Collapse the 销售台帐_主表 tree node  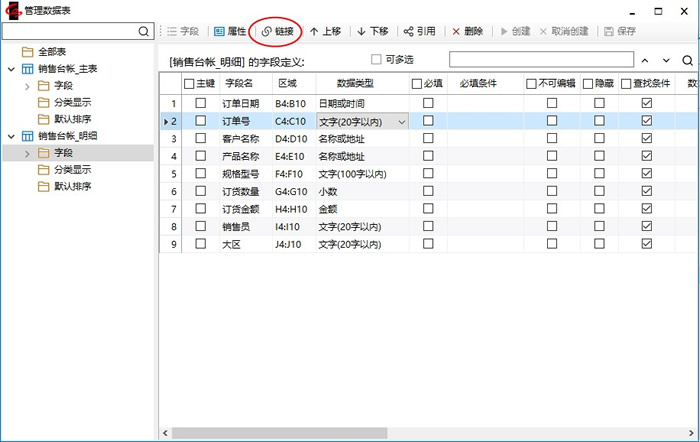click(x=10, y=69)
